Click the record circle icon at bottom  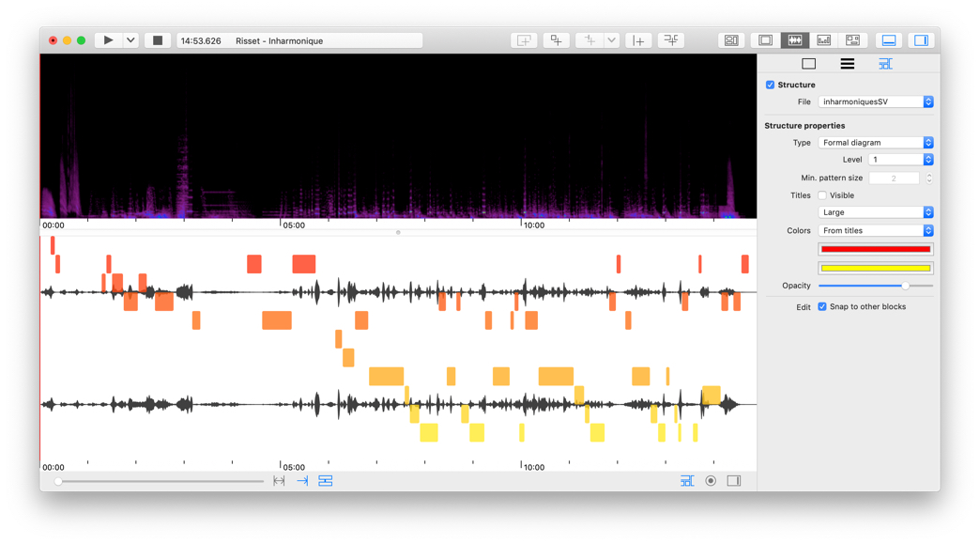tap(711, 481)
